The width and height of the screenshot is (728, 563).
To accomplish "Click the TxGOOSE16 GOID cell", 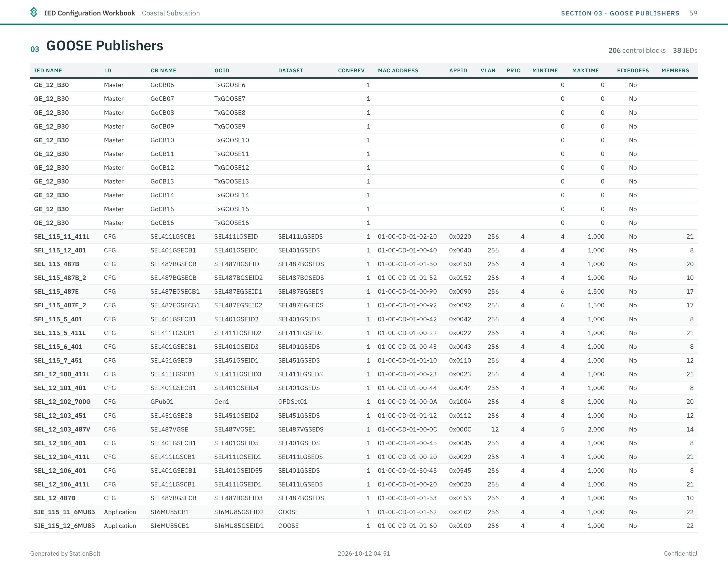I will (x=231, y=223).
